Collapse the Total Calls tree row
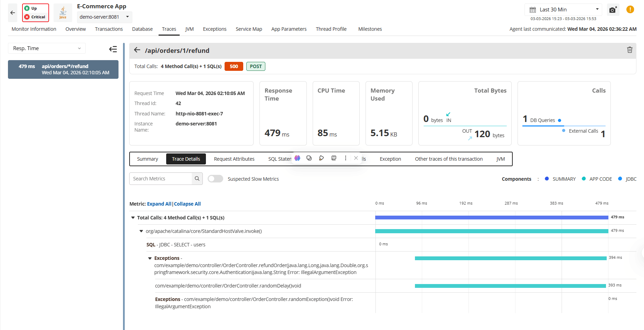 (x=133, y=218)
